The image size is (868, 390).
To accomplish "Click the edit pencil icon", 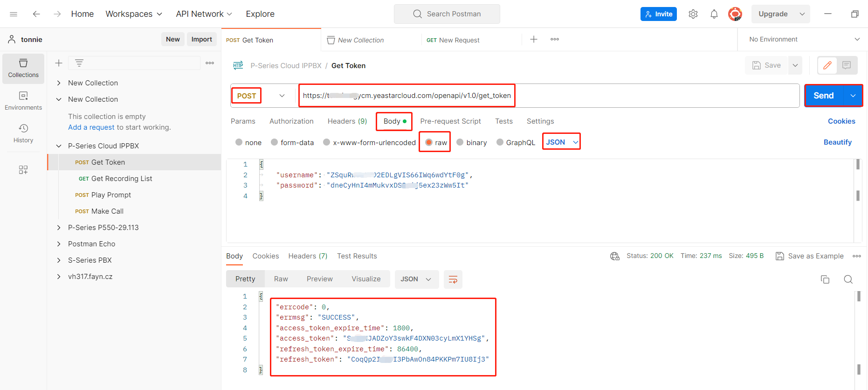I will [x=827, y=65].
